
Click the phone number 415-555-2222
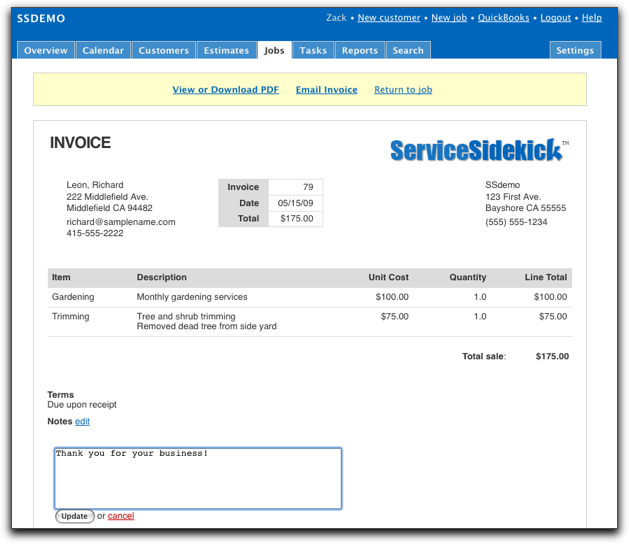[x=95, y=233]
